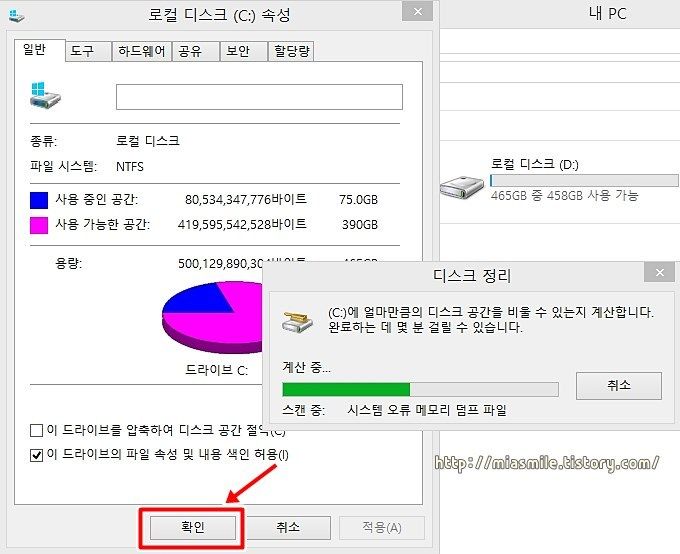Click the drive label text field
680x554 pixels.
point(259,97)
